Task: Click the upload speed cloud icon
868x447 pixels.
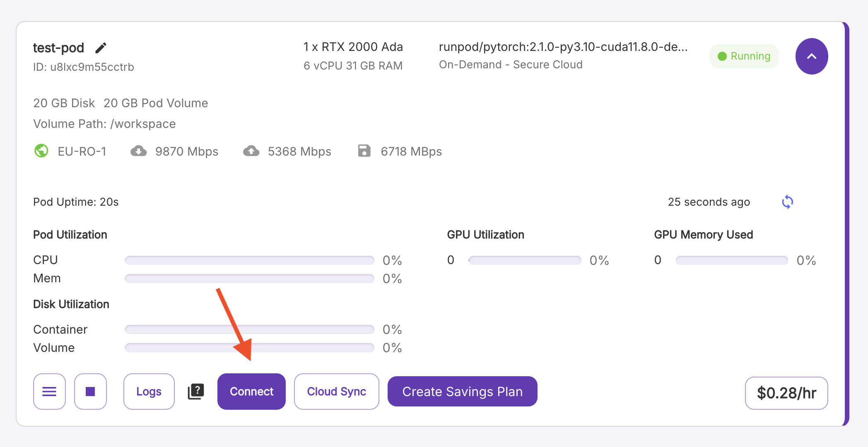Action: (x=251, y=151)
